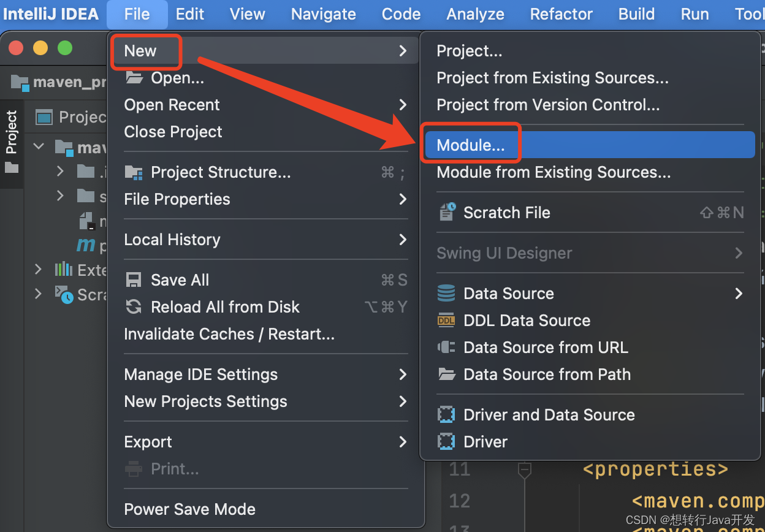Expand the Swing UI Designer submenu arrow

pos(739,253)
